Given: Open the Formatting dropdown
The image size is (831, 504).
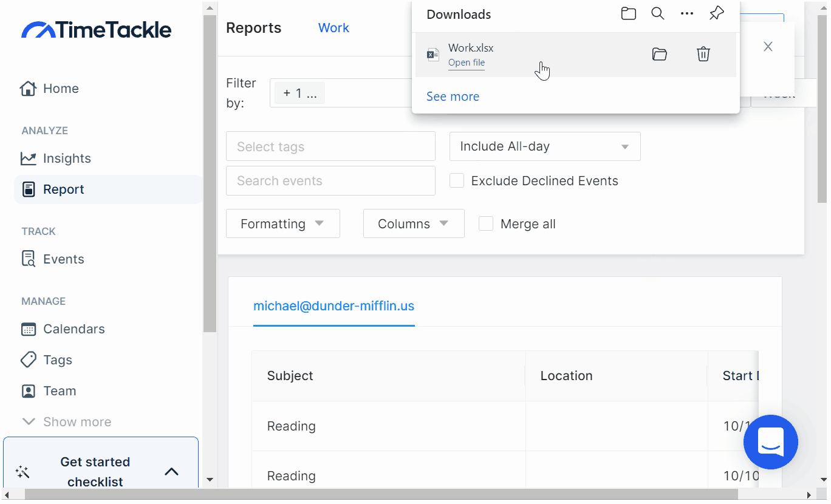Looking at the screenshot, I should pos(283,224).
